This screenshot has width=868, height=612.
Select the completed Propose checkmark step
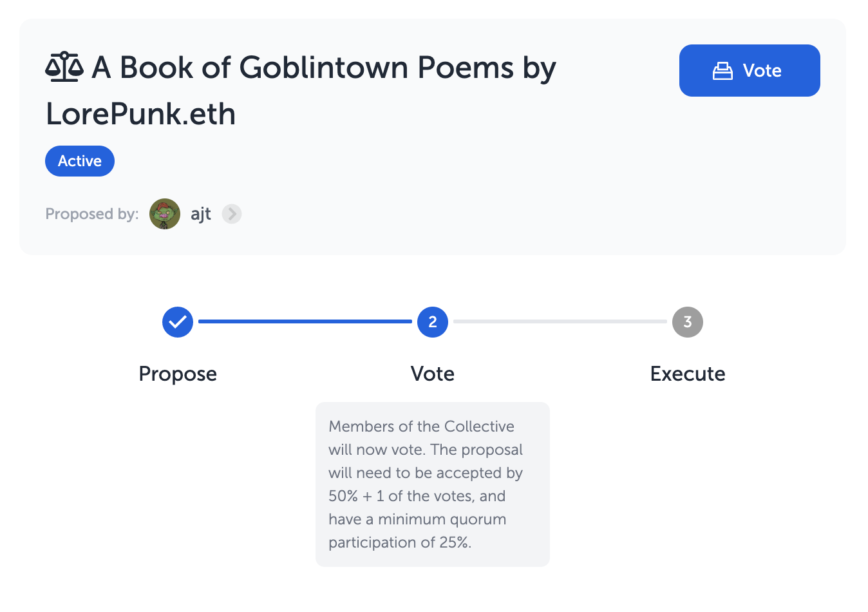tap(178, 321)
